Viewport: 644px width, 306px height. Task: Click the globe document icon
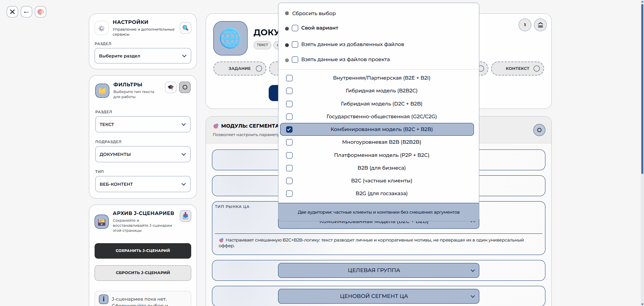[x=230, y=38]
